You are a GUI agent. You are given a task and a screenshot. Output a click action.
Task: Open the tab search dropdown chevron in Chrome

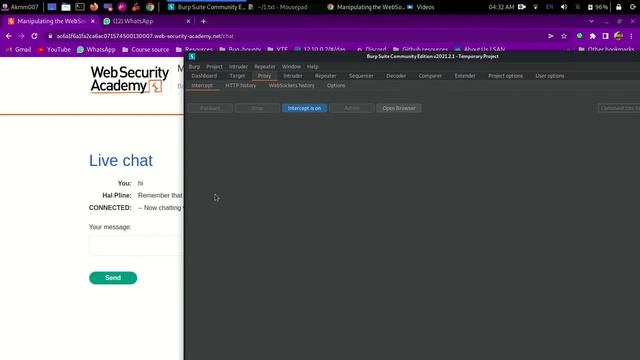(x=591, y=21)
